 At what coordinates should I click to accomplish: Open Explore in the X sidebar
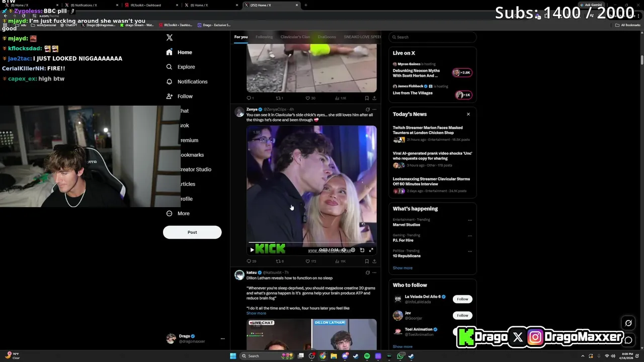tap(180, 67)
